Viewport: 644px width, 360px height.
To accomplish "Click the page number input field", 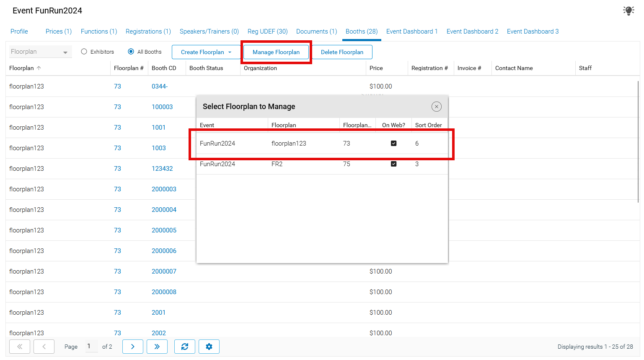I will [91, 346].
